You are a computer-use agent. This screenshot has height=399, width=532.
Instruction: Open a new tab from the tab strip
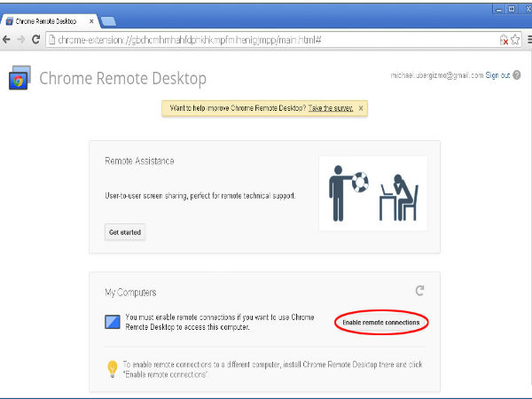click(110, 20)
